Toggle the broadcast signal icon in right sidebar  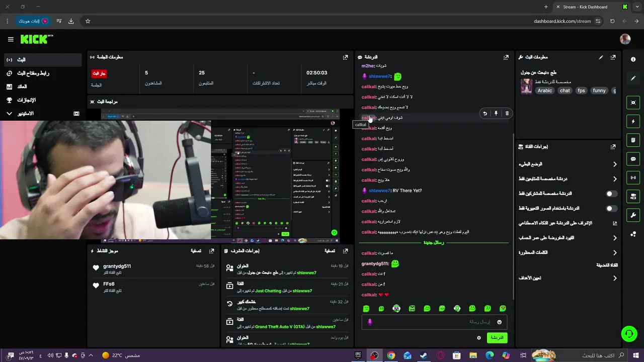tap(633, 177)
